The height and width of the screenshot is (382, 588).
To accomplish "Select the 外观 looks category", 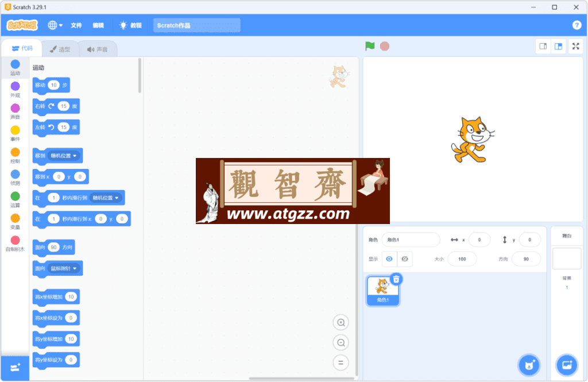I will click(15, 90).
